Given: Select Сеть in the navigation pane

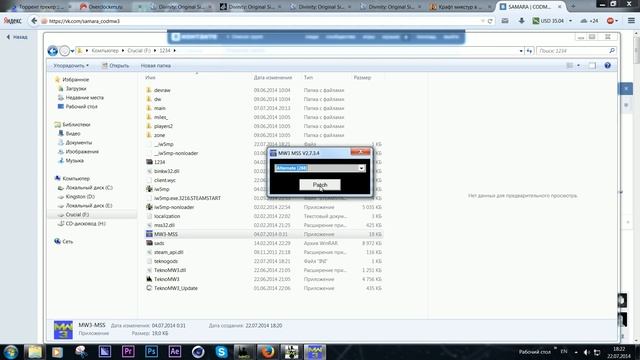Looking at the screenshot, I should 68,242.
